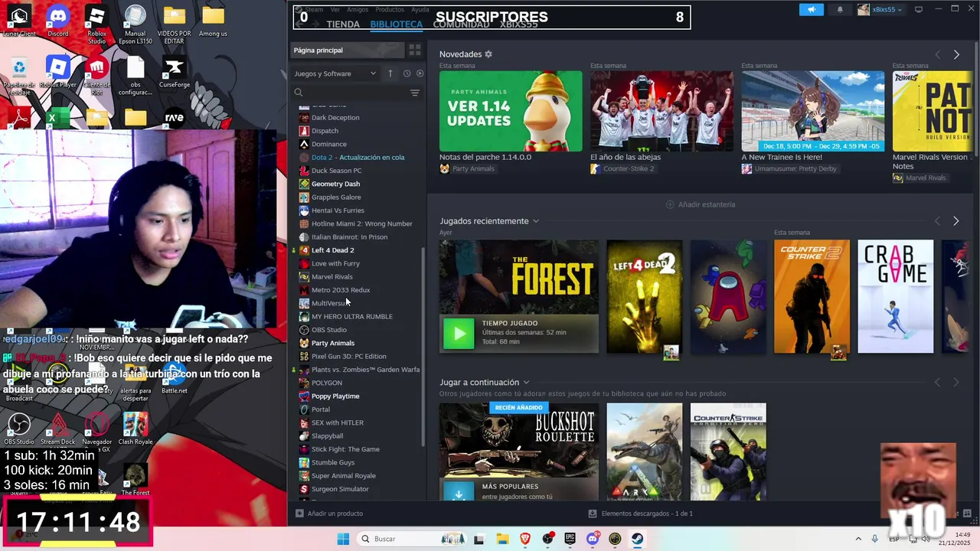This screenshot has height=551, width=980.
Task: Open Epic Games Launcher from taskbar
Action: coord(570,539)
